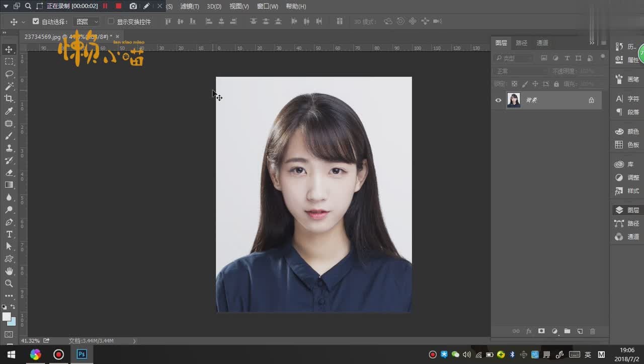644x364 pixels.
Task: Select the Path Selection tool
Action: pyautogui.click(x=9, y=246)
